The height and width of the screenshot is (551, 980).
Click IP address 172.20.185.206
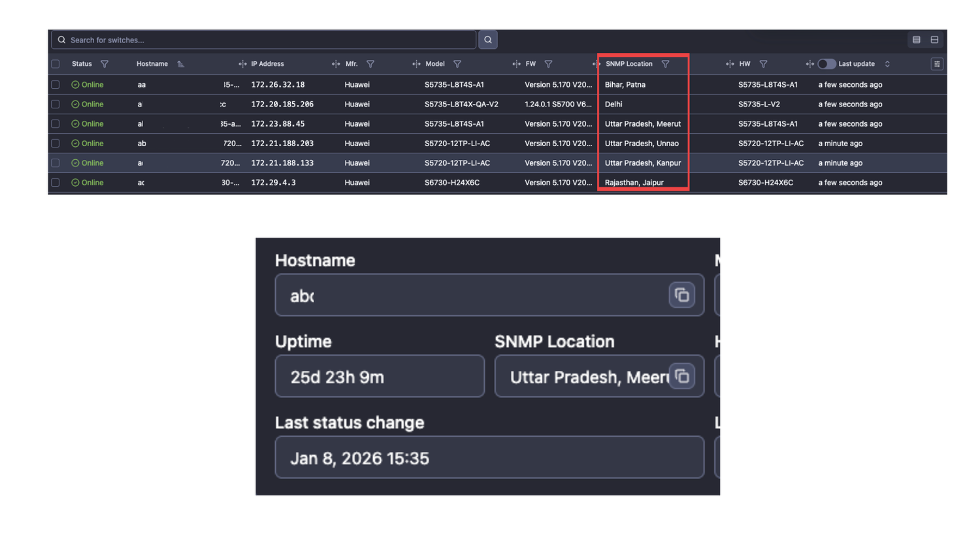[282, 104]
